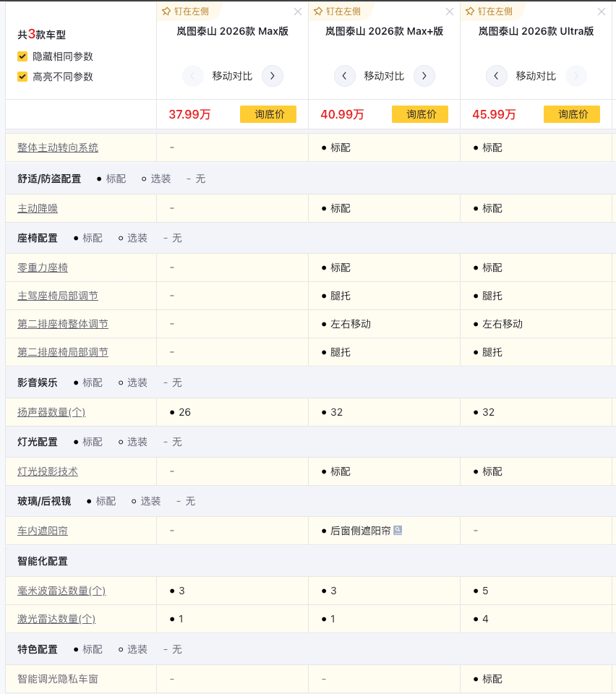Open 岚图泰山 2026款 Max+版 model title

(x=384, y=31)
